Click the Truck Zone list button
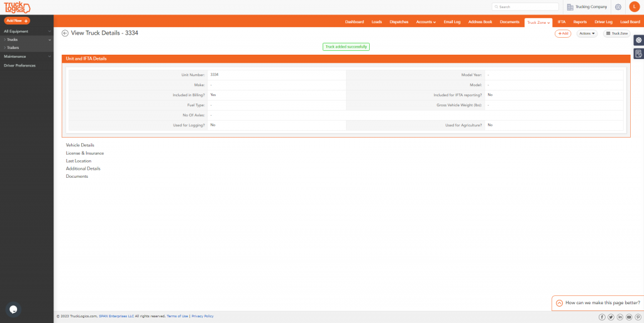This screenshot has width=644, height=323. 616,34
